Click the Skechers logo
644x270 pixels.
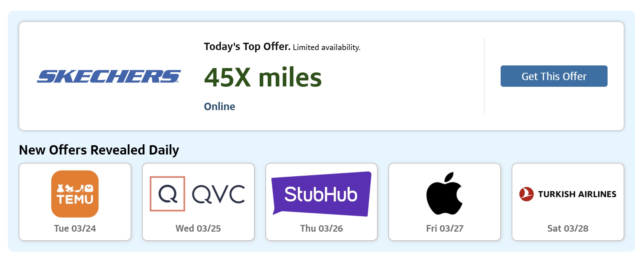[109, 76]
